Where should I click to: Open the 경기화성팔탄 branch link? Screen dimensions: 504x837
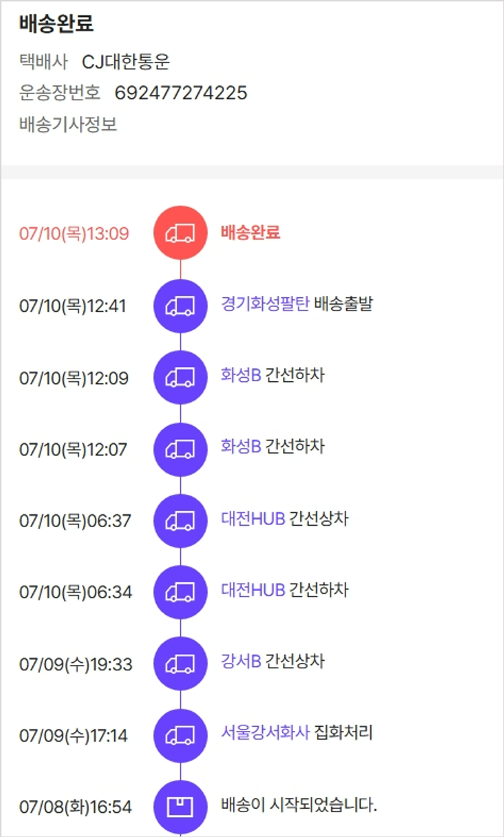(265, 304)
